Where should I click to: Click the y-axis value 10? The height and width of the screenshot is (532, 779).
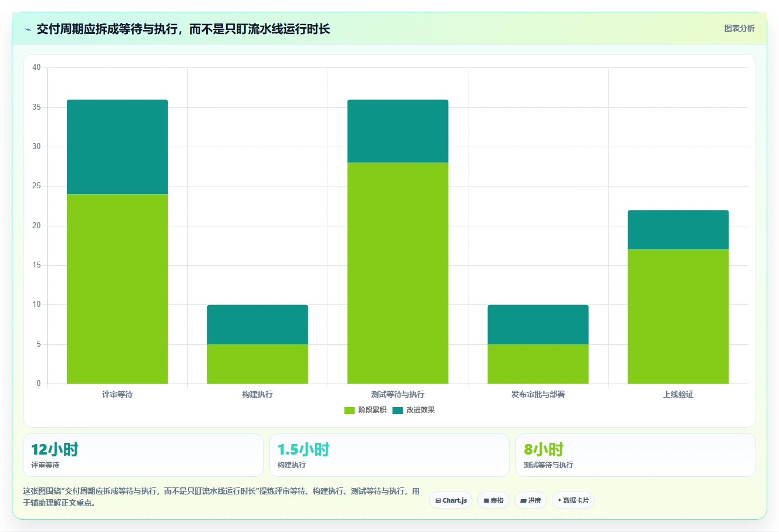[x=36, y=304]
